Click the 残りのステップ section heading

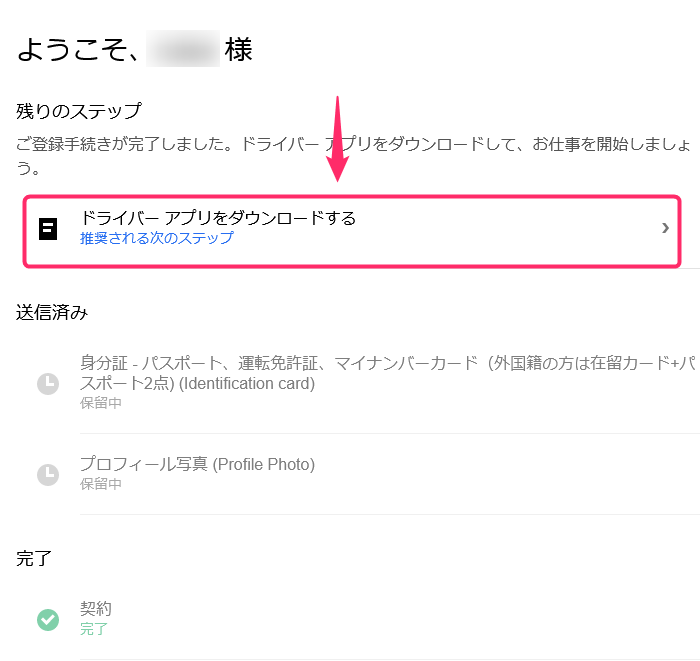pos(79,111)
